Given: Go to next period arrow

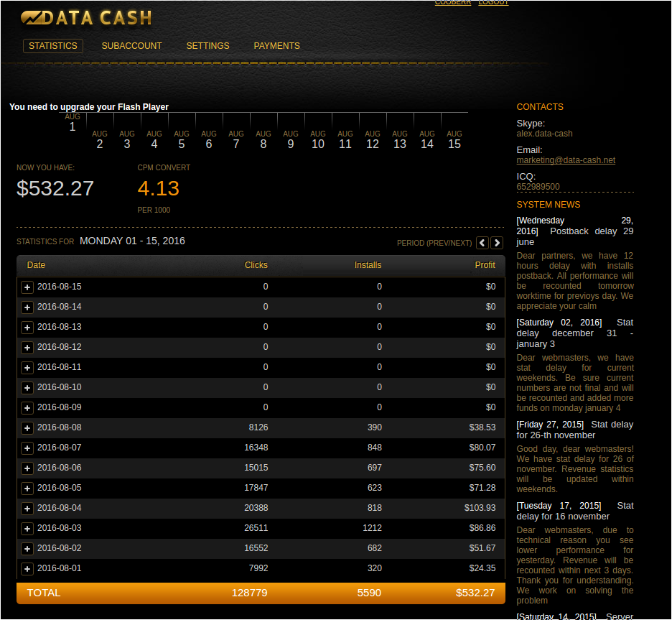Looking at the screenshot, I should (497, 243).
